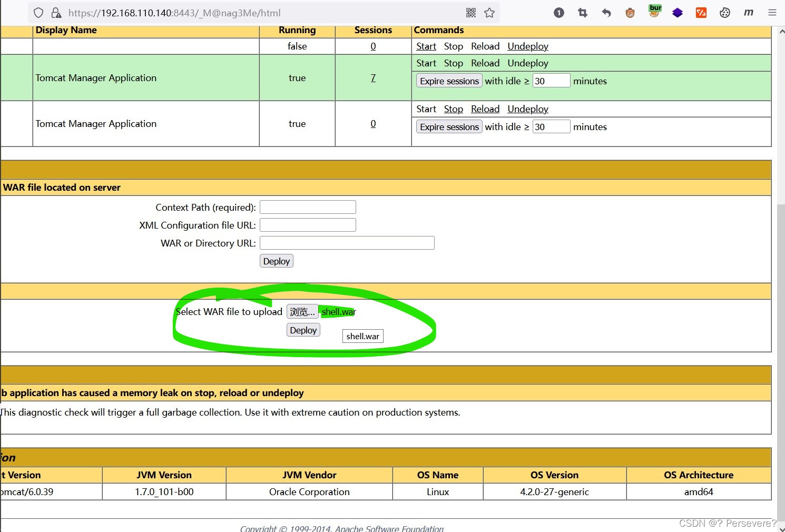This screenshot has width=785, height=532.
Task: Open the monkey face extension icon
Action: (630, 13)
